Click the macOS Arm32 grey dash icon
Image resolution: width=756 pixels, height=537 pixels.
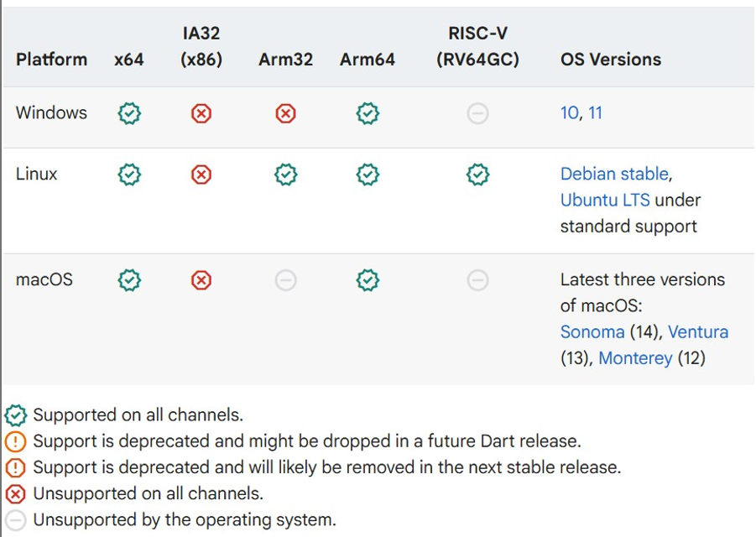point(285,280)
